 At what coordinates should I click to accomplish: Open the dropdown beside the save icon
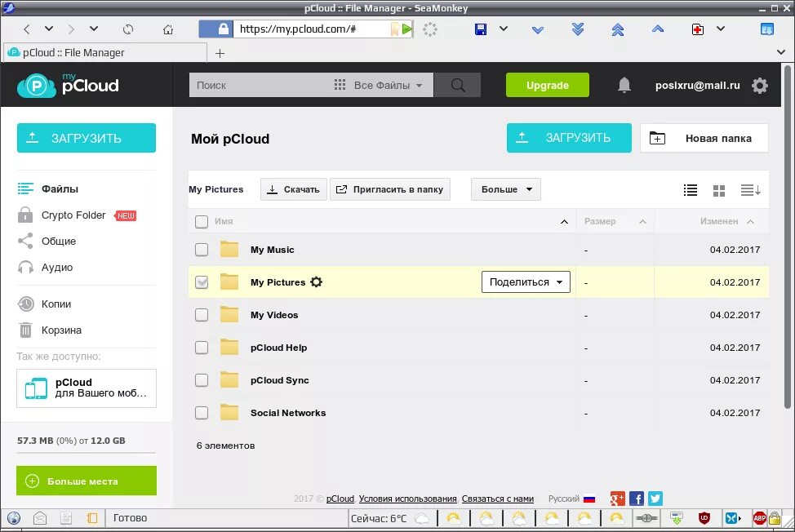(504, 29)
